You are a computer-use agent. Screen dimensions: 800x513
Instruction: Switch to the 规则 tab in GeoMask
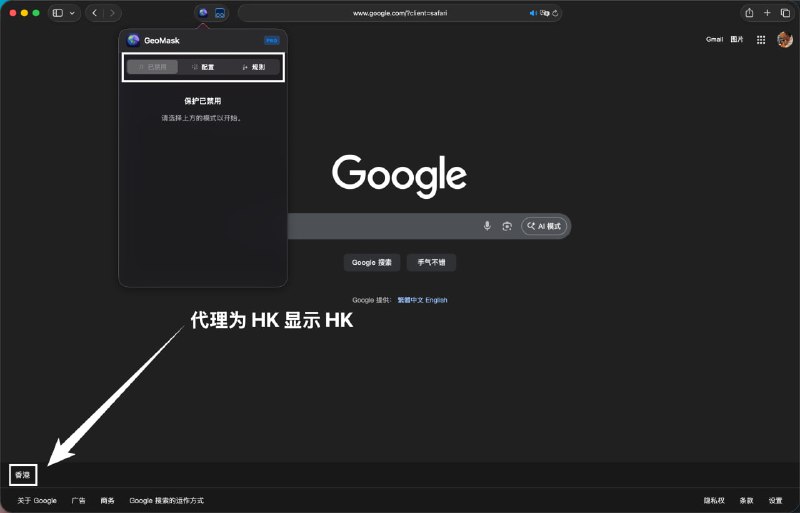[x=254, y=67]
